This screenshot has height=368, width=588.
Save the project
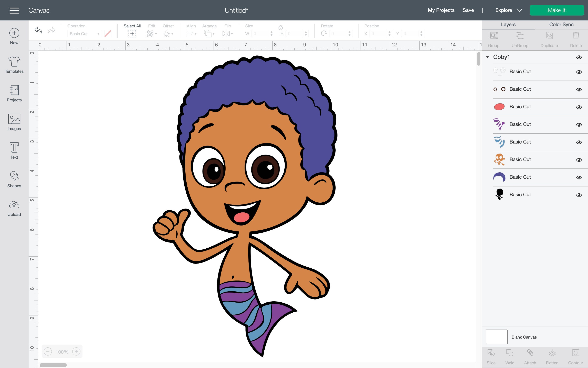[468, 10]
